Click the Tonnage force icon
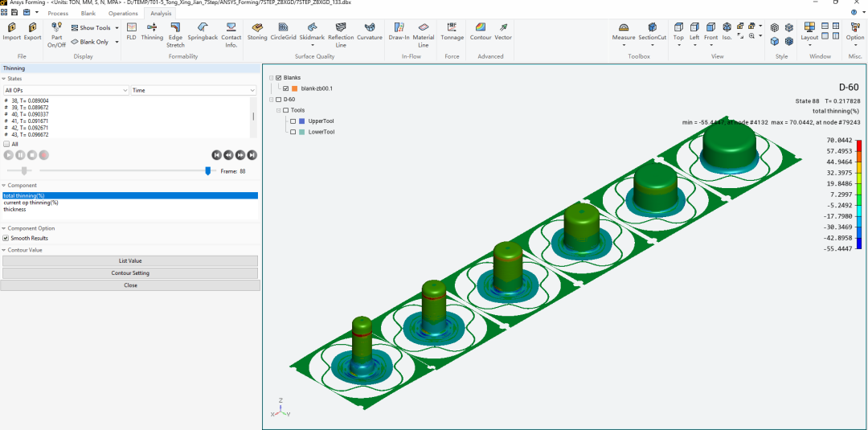Screen dimensions: 868x430 click(x=452, y=29)
